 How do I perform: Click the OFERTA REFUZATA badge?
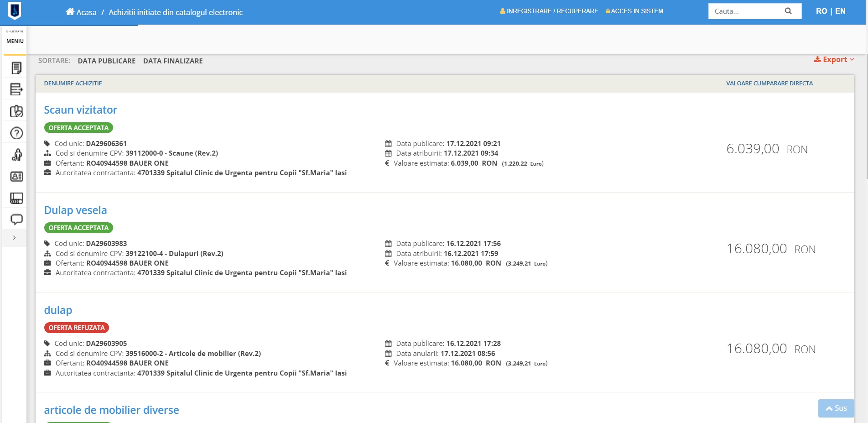pyautogui.click(x=77, y=328)
